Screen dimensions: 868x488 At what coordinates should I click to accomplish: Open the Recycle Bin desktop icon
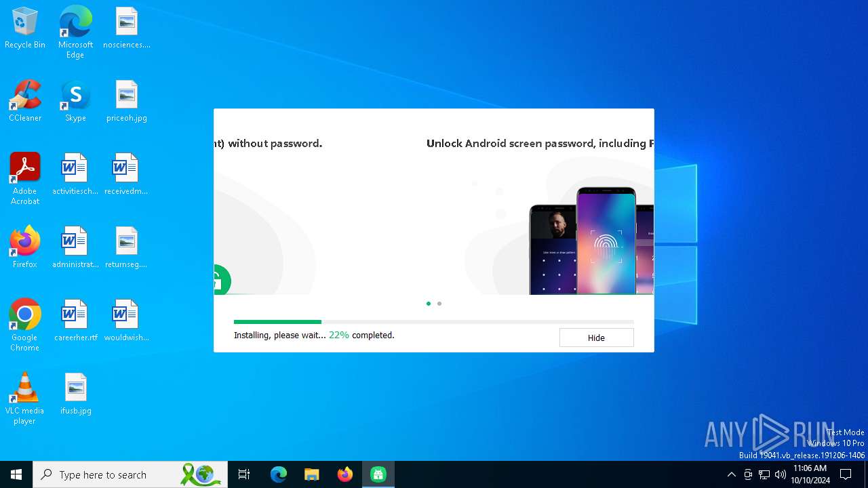[x=25, y=28]
